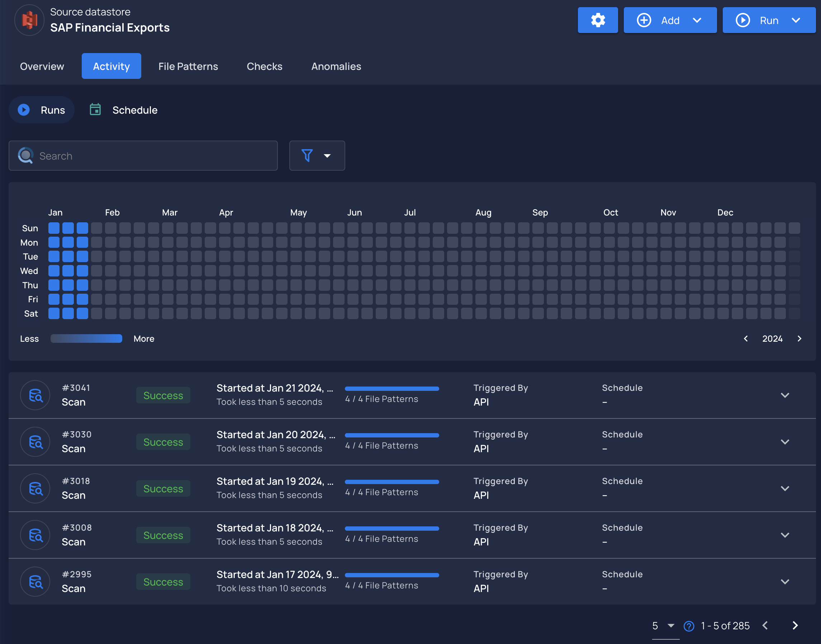Select the Runs view

tap(42, 110)
